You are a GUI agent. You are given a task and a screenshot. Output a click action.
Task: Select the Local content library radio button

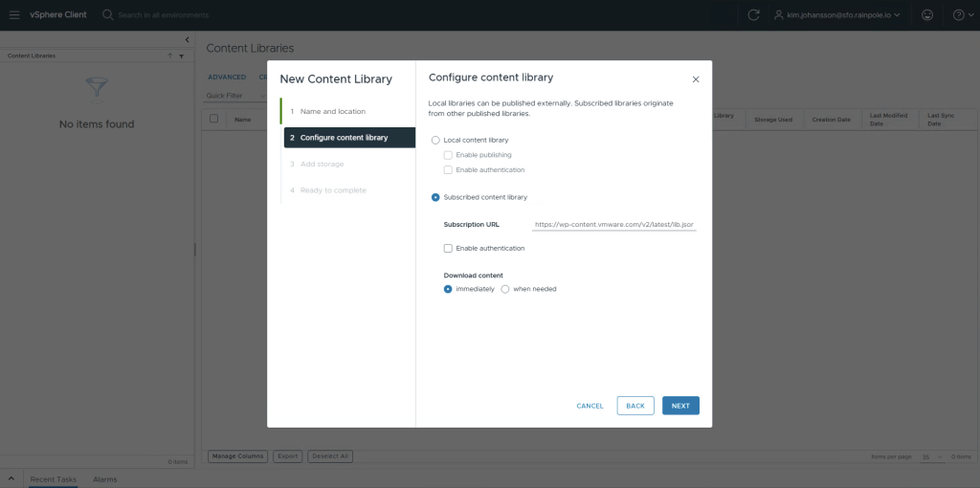(x=436, y=141)
